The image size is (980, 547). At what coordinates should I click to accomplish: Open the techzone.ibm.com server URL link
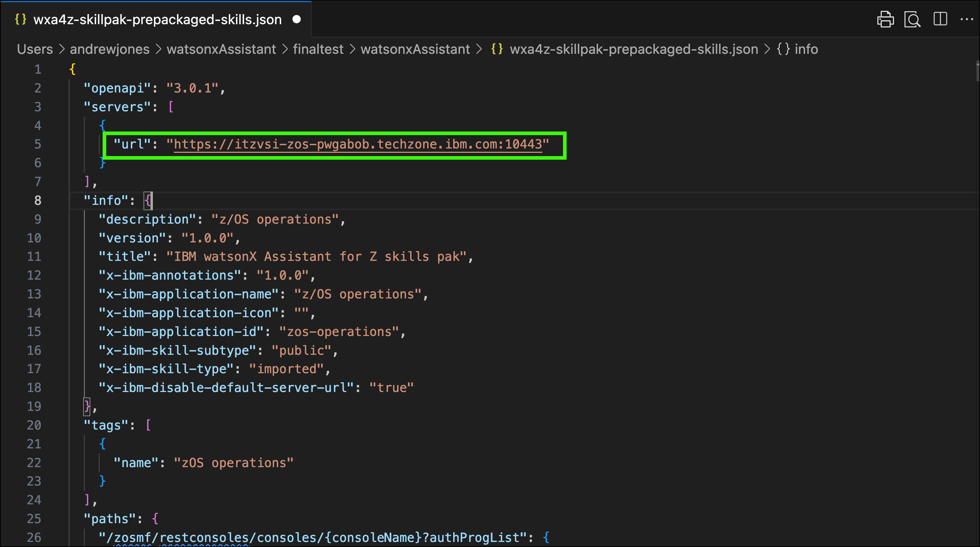coord(358,144)
